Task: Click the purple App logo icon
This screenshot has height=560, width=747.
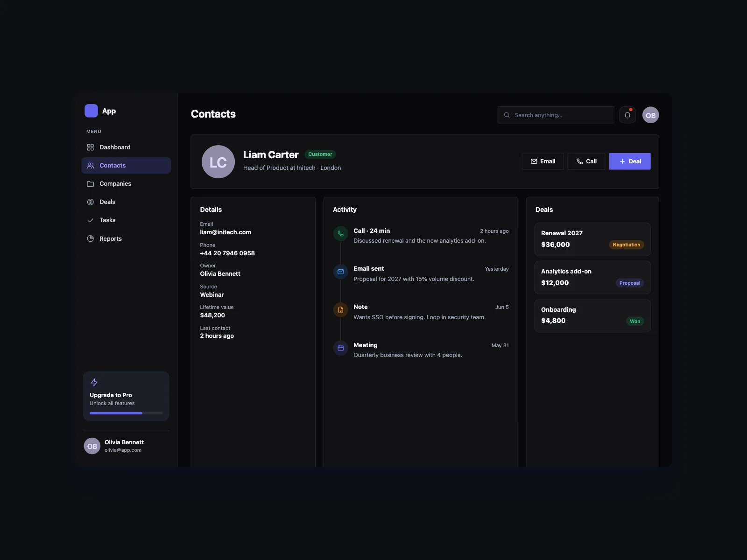Action: pyautogui.click(x=91, y=111)
